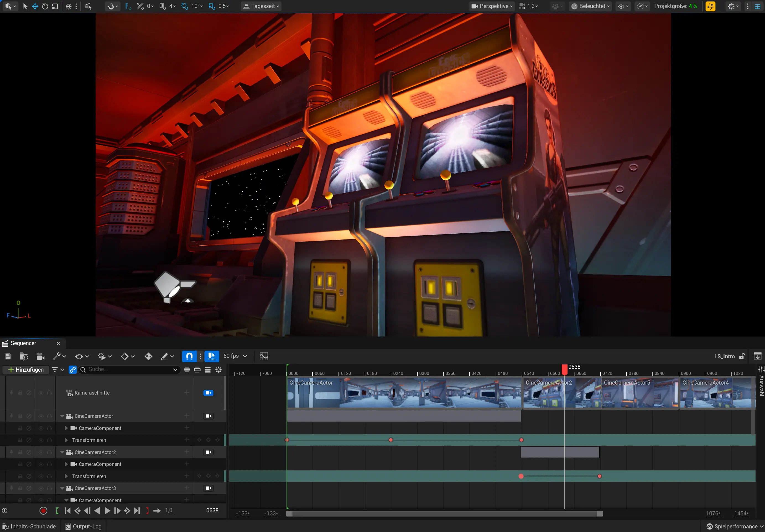Open the curve editor icon in Sequencer
This screenshot has height=532, width=765.
pyautogui.click(x=264, y=356)
